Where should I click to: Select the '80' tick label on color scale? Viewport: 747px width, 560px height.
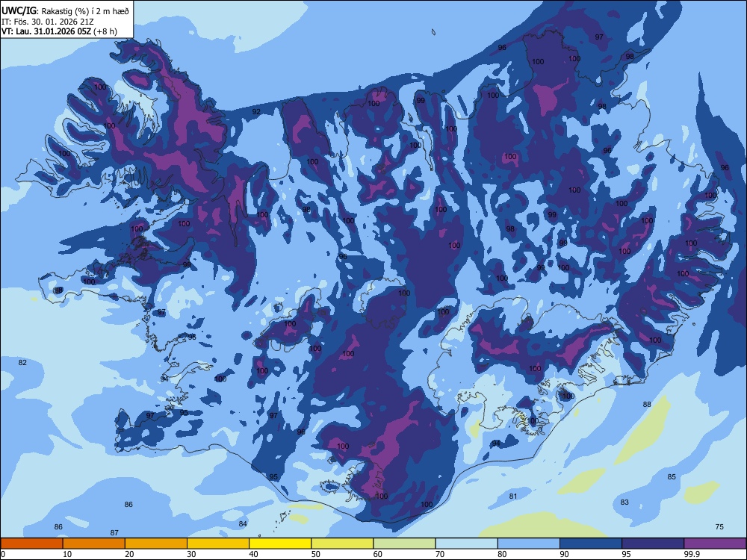pos(502,554)
